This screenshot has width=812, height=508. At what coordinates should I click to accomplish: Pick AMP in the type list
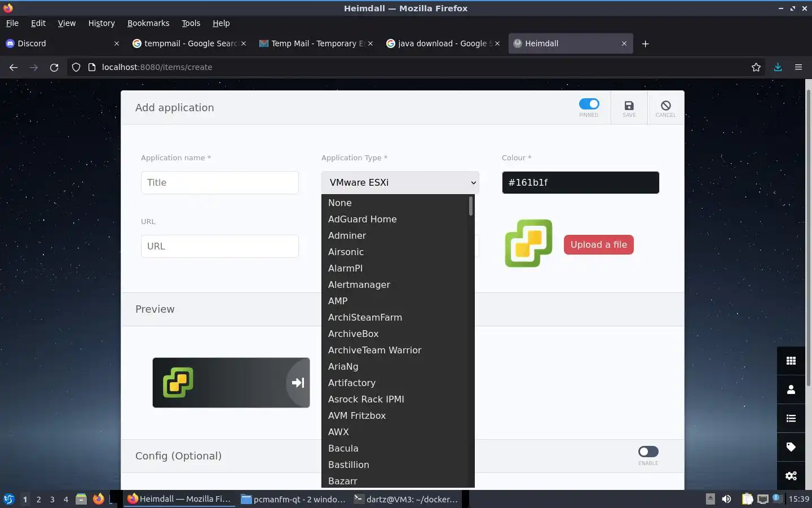coord(395,301)
